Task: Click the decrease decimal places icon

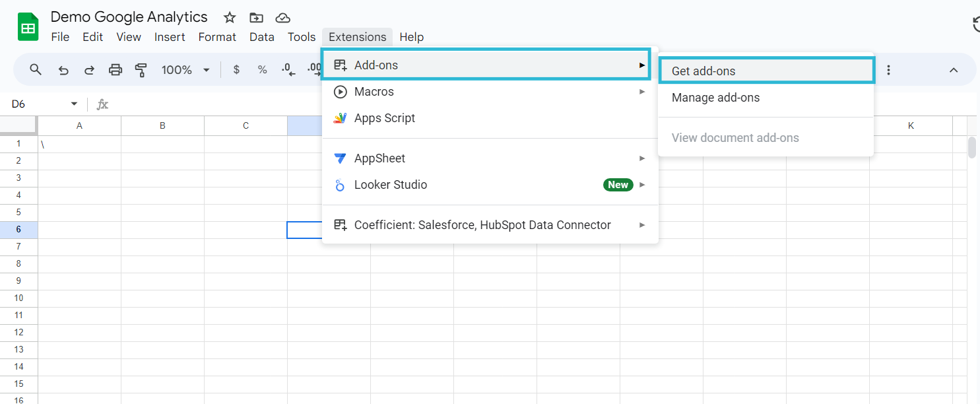Action: click(288, 69)
